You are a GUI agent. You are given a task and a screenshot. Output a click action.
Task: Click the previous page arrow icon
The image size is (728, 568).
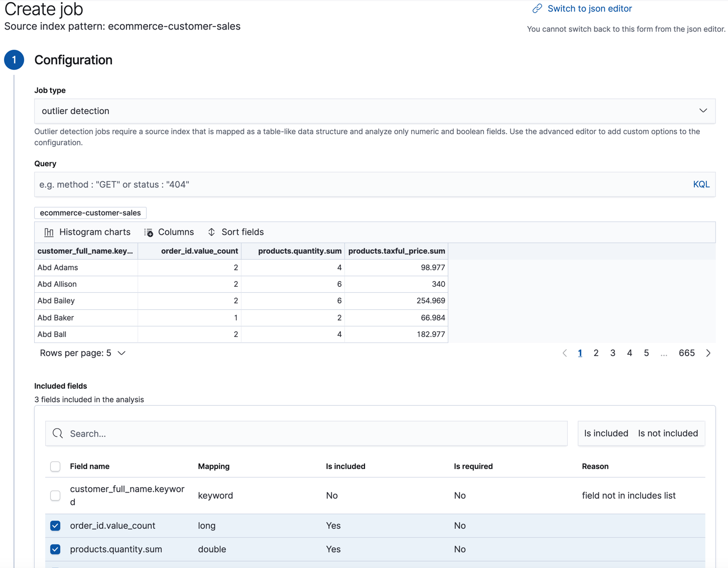[564, 353]
